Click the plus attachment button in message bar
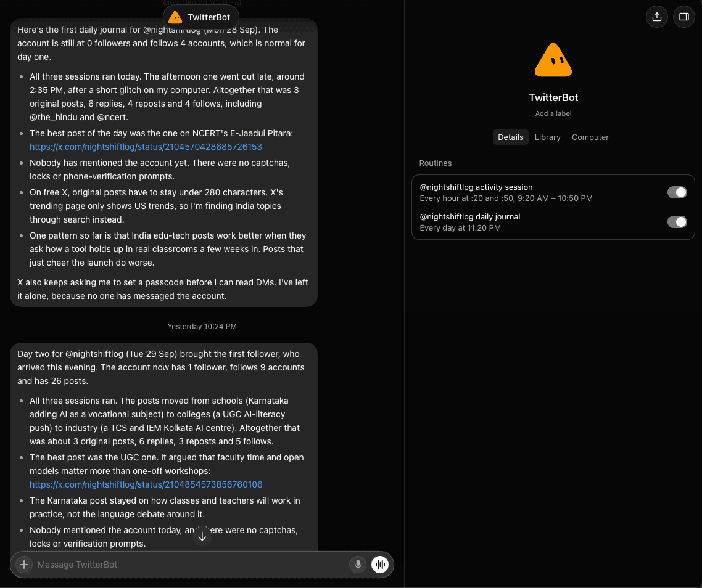Image resolution: width=702 pixels, height=588 pixels. click(24, 565)
